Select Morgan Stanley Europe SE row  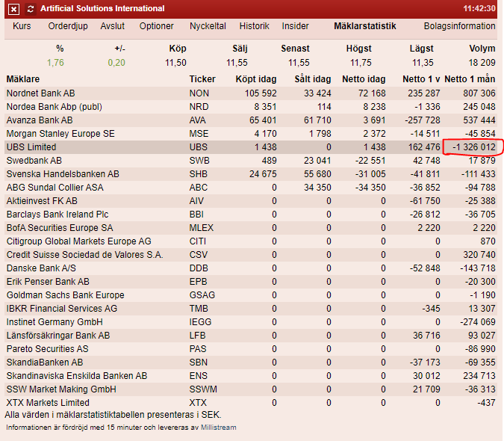point(251,134)
